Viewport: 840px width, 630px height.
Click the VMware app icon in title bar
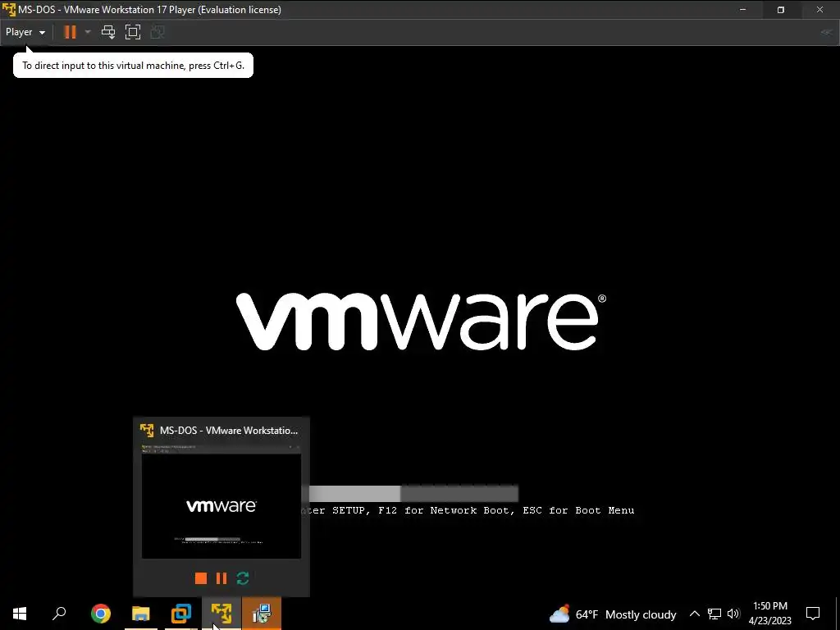[x=8, y=10]
